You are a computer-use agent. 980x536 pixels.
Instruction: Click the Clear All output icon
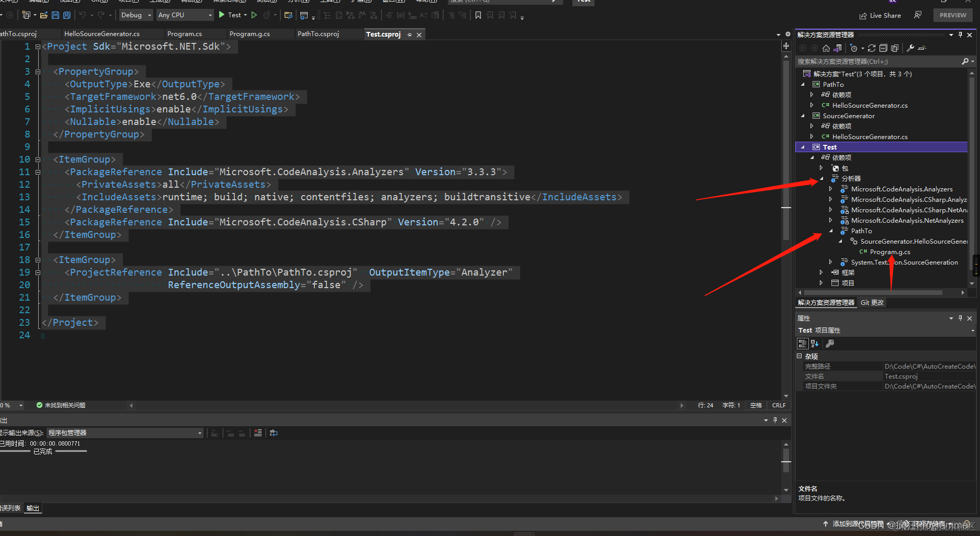click(258, 433)
